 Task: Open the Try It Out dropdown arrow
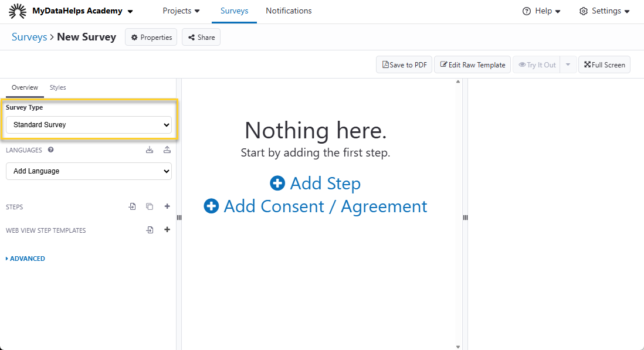[x=568, y=65]
